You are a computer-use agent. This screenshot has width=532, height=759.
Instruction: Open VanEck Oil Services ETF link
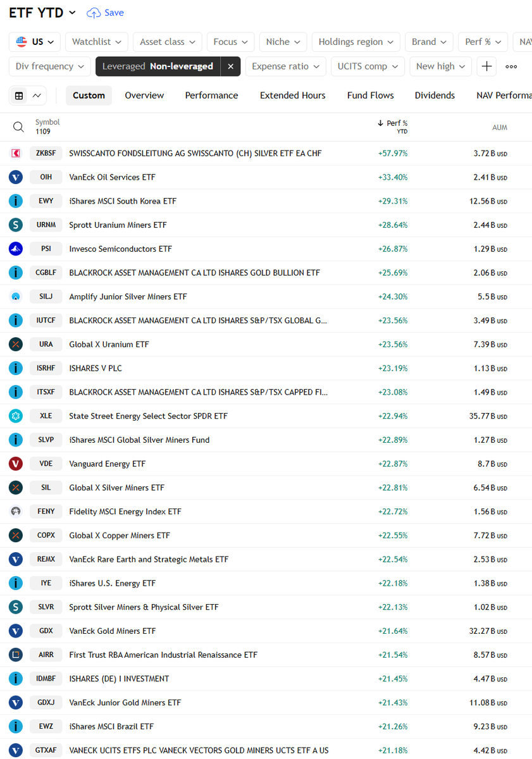(x=112, y=177)
